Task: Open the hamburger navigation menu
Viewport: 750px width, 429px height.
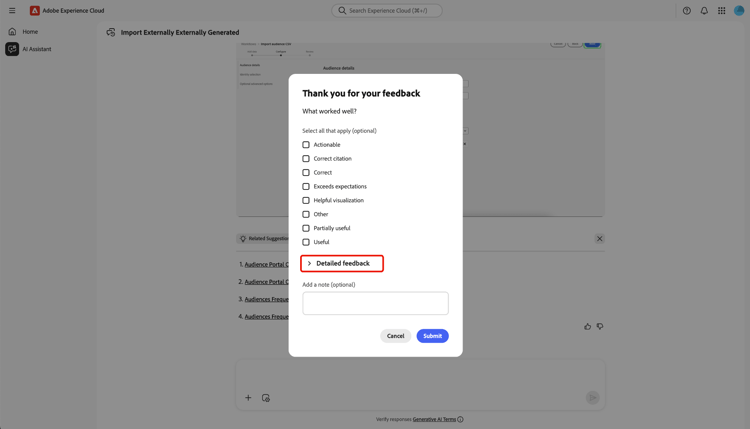Action: 12,11
